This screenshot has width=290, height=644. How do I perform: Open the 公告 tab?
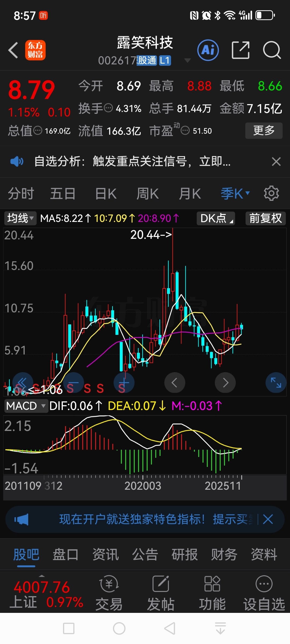click(x=145, y=554)
